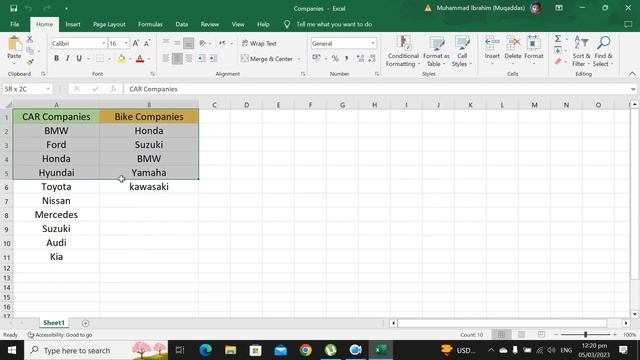The width and height of the screenshot is (640, 360).
Task: Switch to the Insert tab
Action: tap(73, 24)
